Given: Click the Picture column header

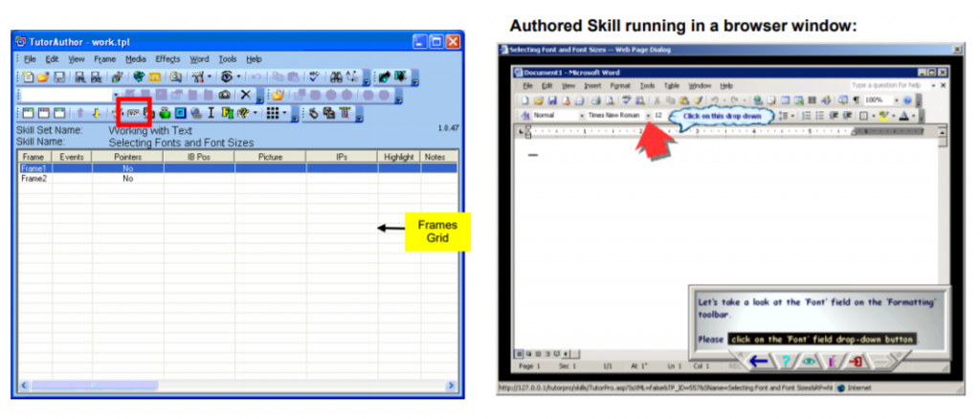Looking at the screenshot, I should point(270,157).
